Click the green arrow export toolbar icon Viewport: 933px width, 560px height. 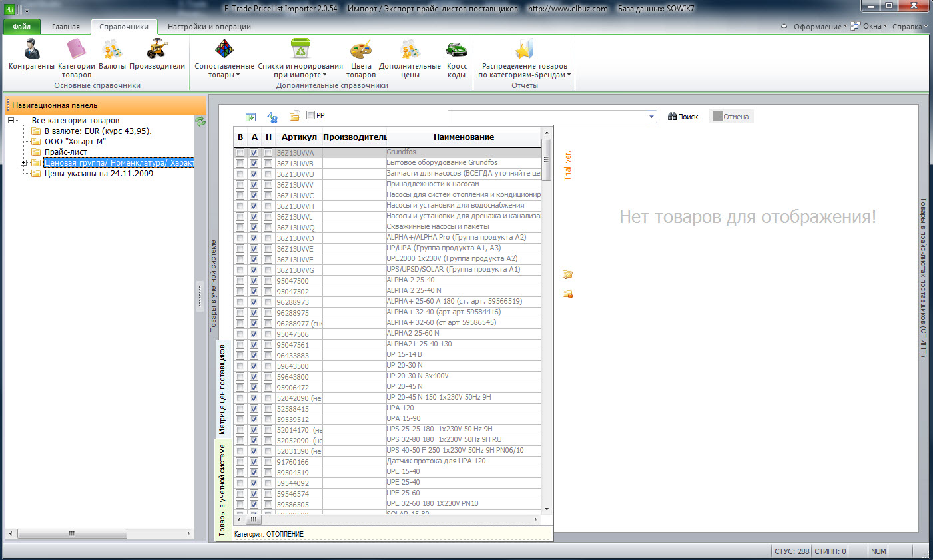point(251,117)
